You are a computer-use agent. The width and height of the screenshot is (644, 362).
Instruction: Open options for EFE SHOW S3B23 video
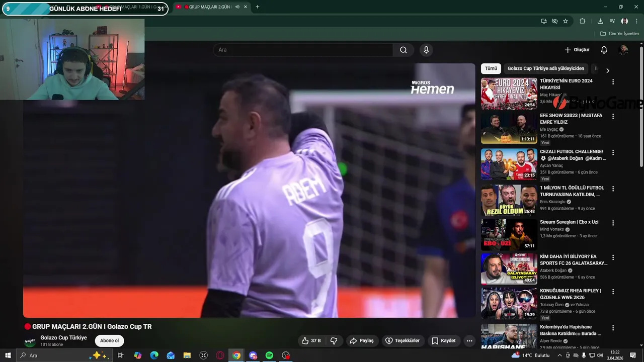click(x=613, y=116)
